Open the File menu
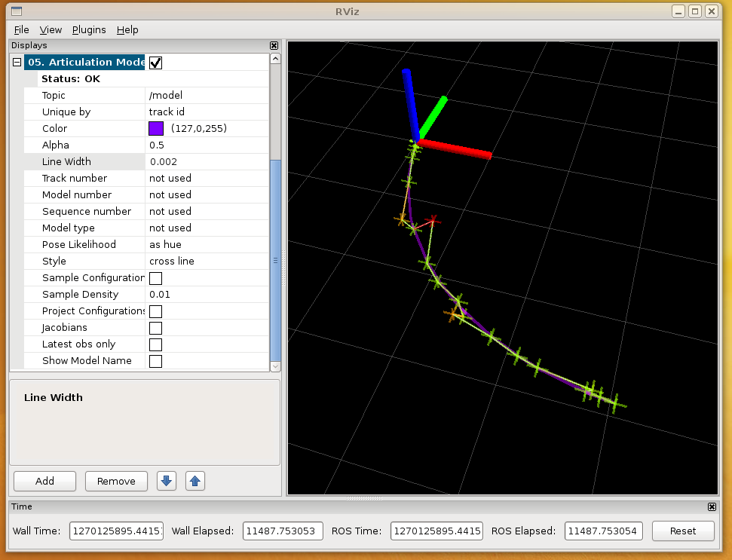 coord(21,30)
